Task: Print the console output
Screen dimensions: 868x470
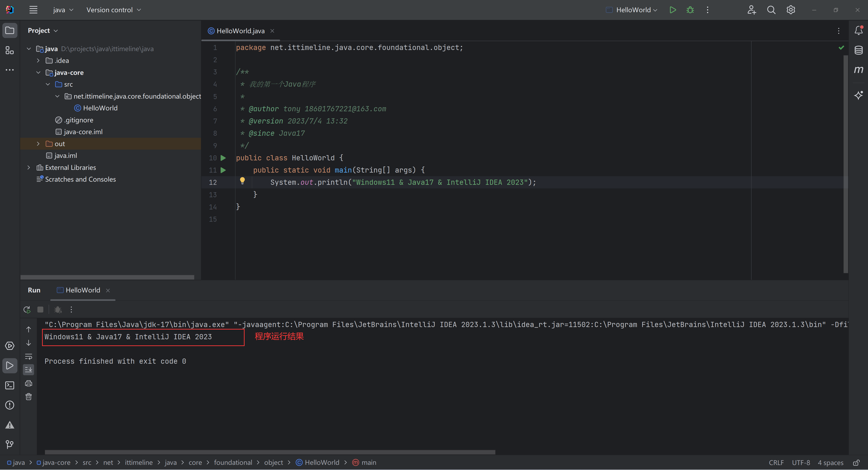Action: pos(29,383)
